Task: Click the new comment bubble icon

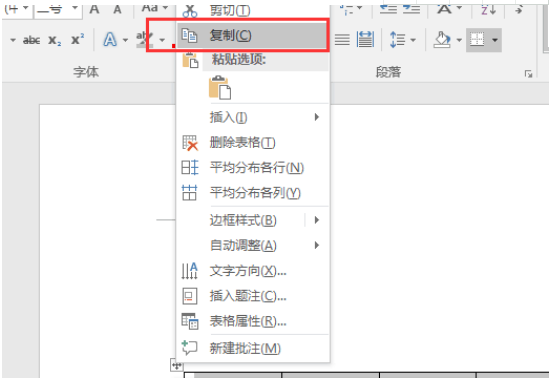Action: tap(189, 348)
